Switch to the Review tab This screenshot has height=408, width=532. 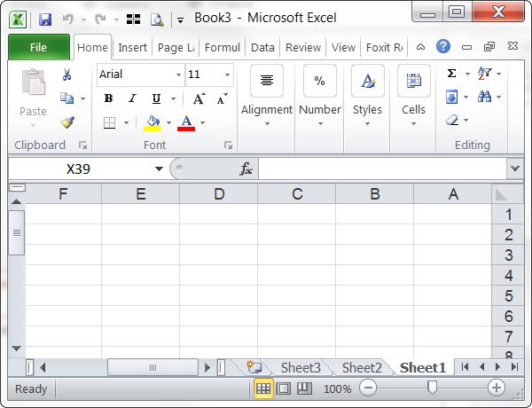(x=303, y=48)
